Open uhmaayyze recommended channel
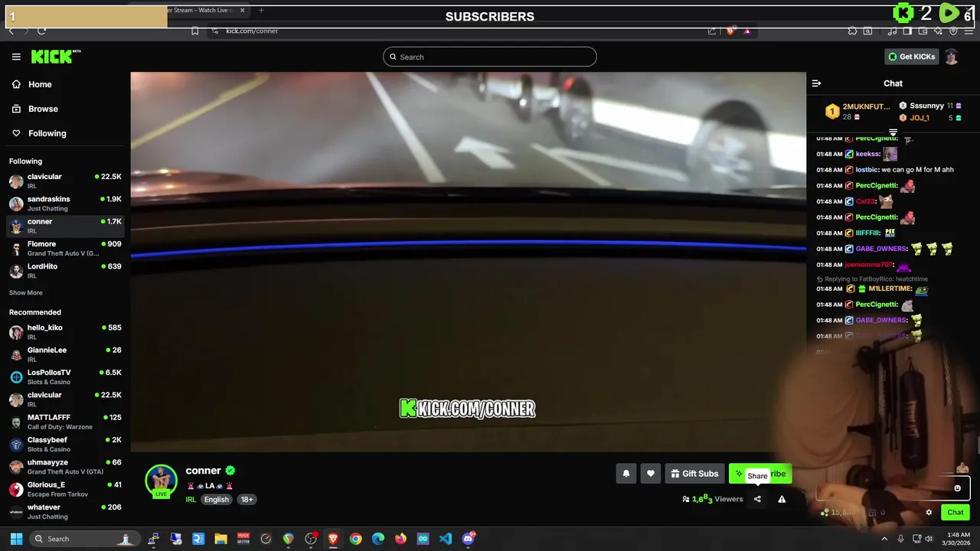Screen dimensions: 980x551 65,467
